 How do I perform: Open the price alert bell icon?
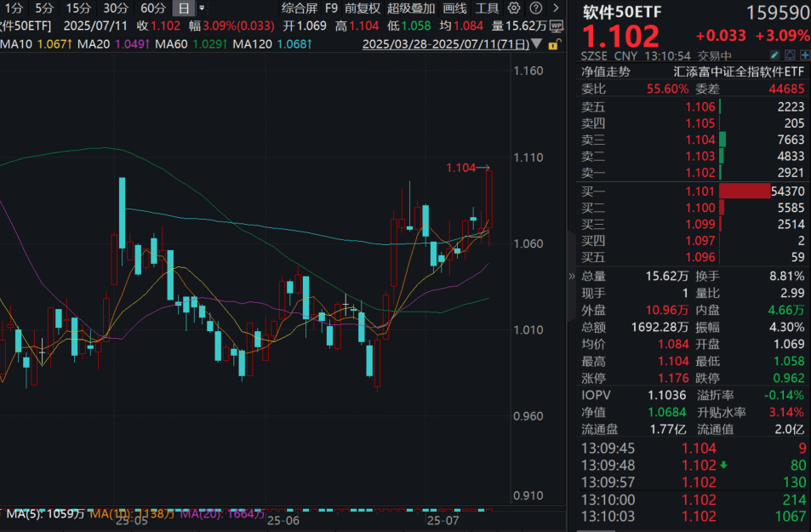coord(790,54)
